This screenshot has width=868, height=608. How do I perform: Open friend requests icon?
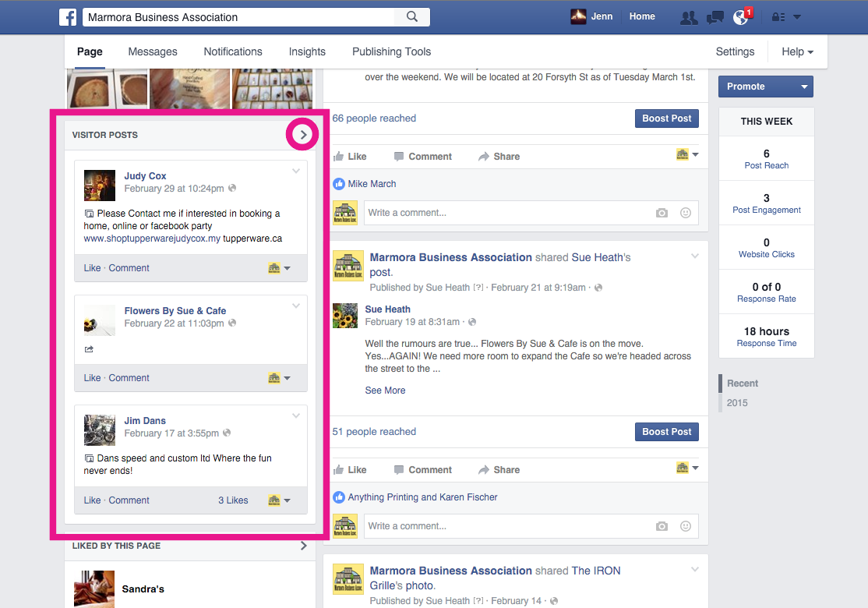click(x=689, y=18)
